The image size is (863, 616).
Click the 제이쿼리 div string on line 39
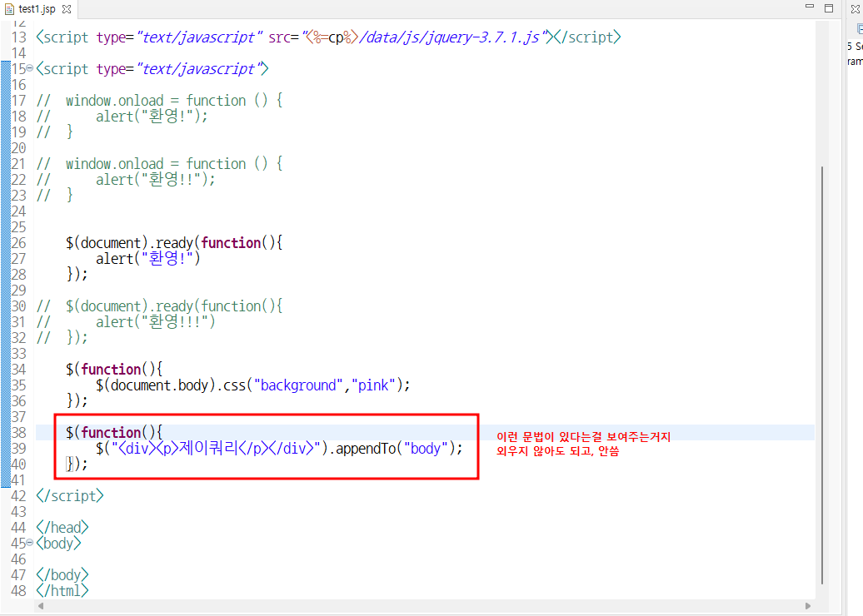(216, 449)
